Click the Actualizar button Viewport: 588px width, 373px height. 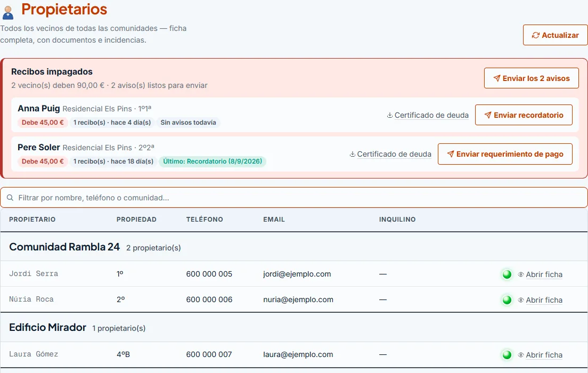point(556,35)
